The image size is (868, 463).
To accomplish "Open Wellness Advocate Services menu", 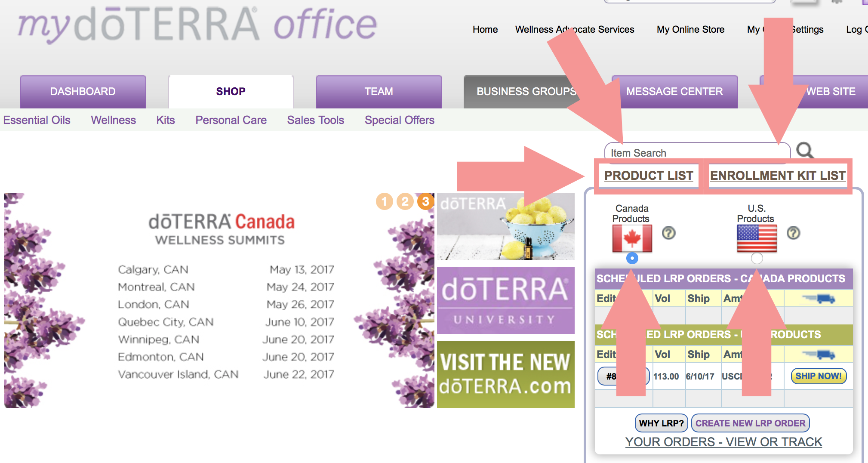I will pyautogui.click(x=575, y=29).
